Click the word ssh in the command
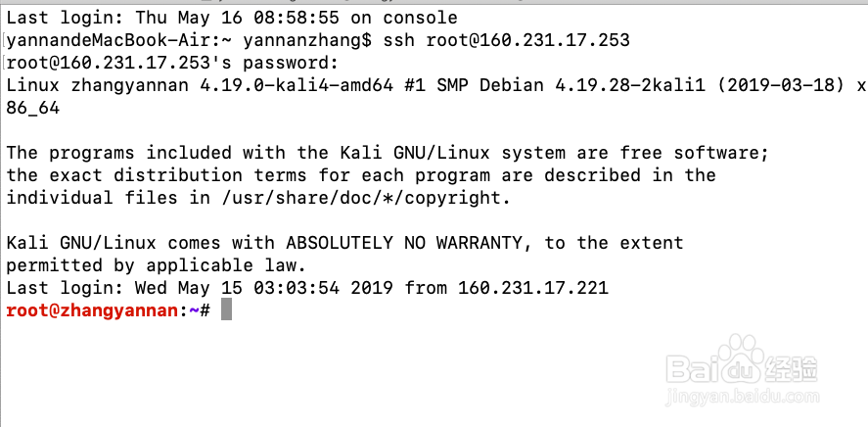Viewport: 868px width, 427px height. pyautogui.click(x=399, y=40)
